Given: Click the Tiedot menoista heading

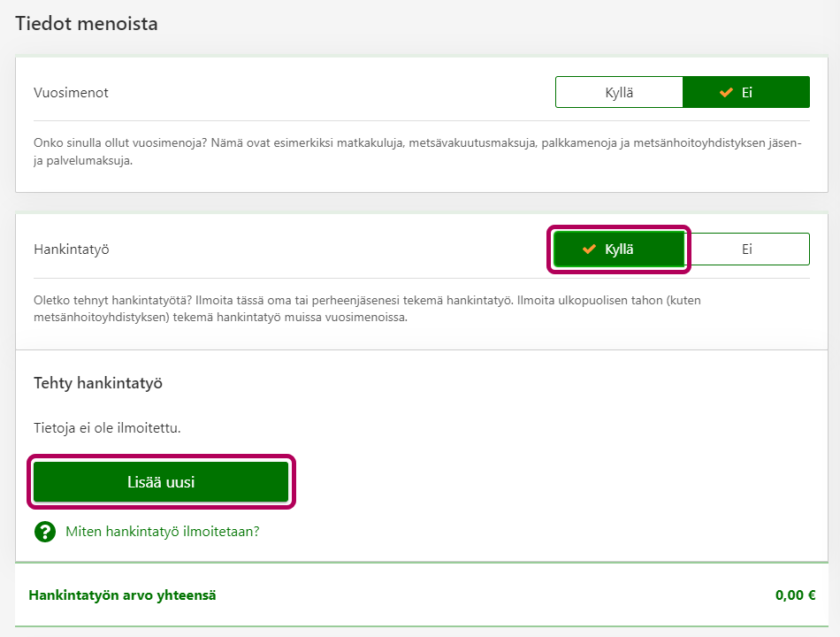Looking at the screenshot, I should pyautogui.click(x=87, y=24).
